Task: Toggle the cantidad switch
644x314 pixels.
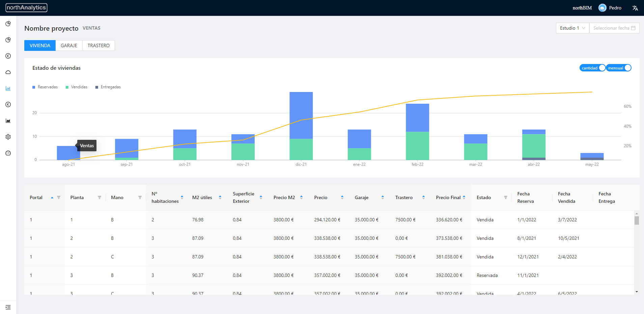Action: [592, 68]
